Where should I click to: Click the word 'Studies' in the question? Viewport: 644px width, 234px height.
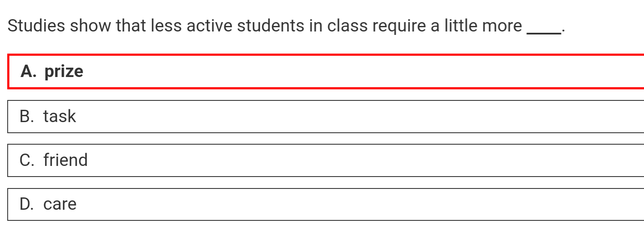[36, 26]
